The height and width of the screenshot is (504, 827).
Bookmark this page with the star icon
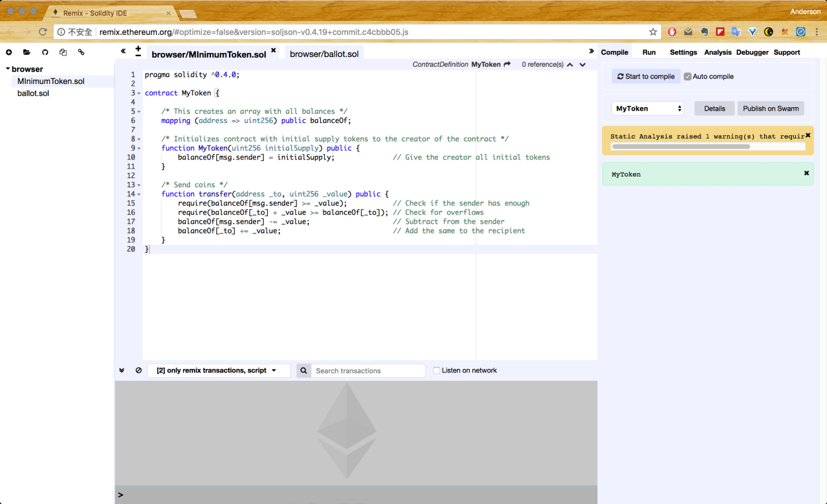coord(653,32)
